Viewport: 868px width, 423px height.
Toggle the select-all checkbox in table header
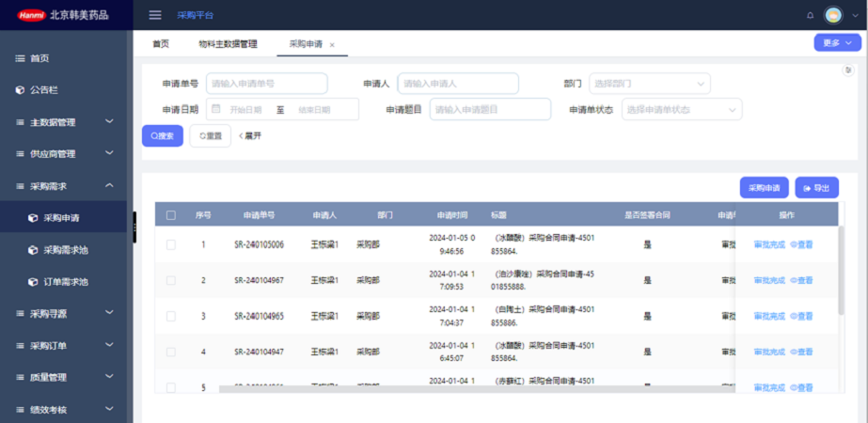[170, 215]
